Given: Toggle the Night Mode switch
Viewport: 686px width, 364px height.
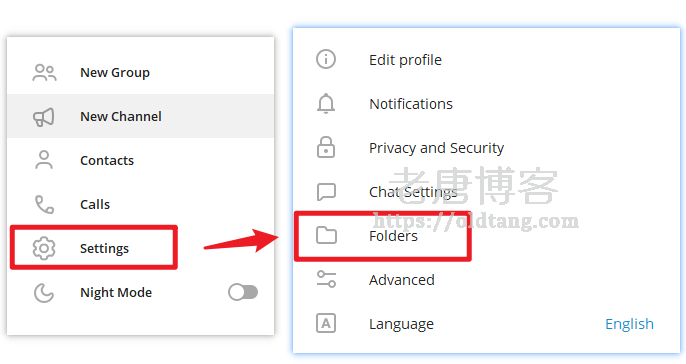Looking at the screenshot, I should [243, 292].
